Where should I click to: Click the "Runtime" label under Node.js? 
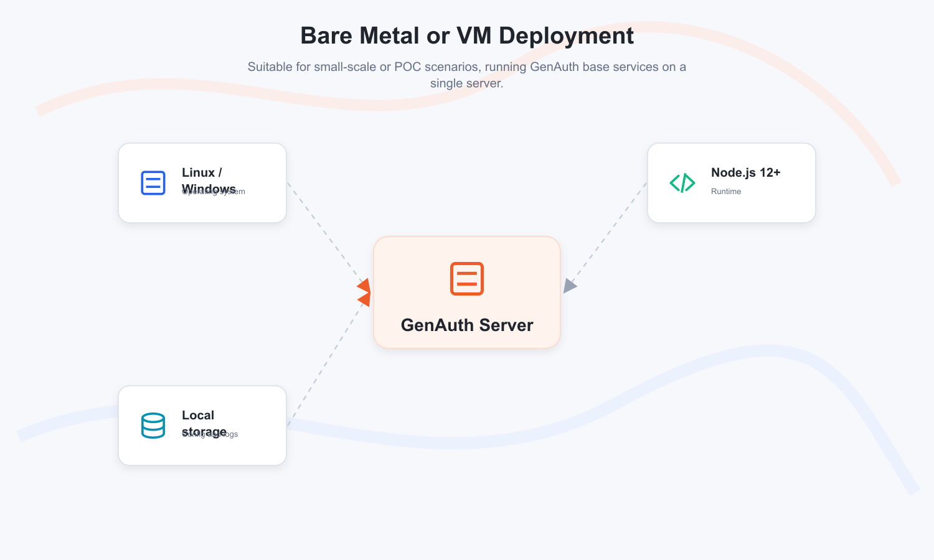pos(726,192)
